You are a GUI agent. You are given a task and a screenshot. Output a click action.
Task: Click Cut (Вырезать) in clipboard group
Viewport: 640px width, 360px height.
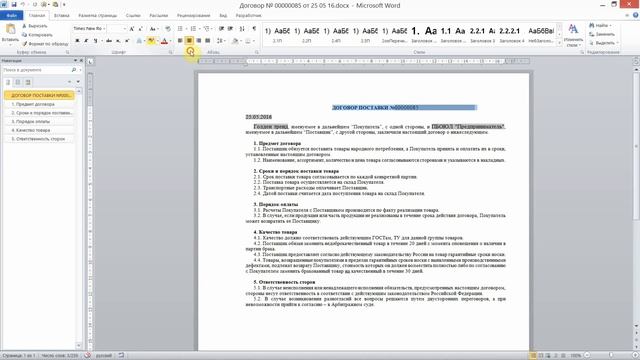click(35, 26)
